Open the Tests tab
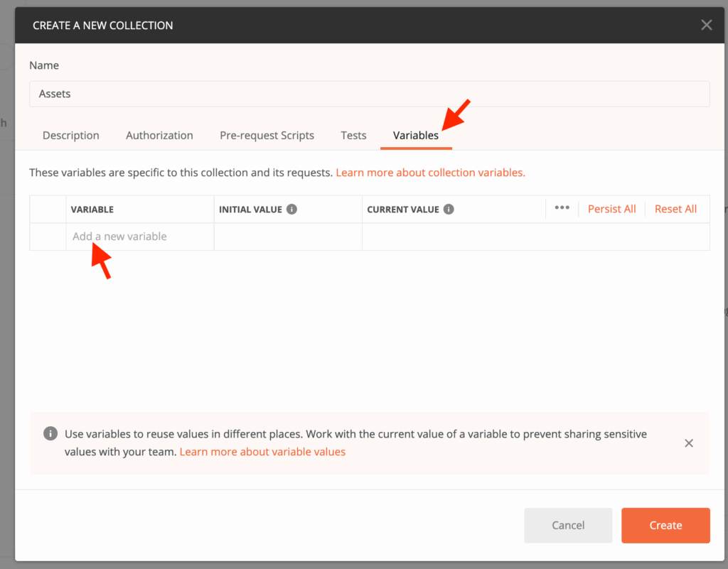This screenshot has height=569, width=728. (353, 135)
